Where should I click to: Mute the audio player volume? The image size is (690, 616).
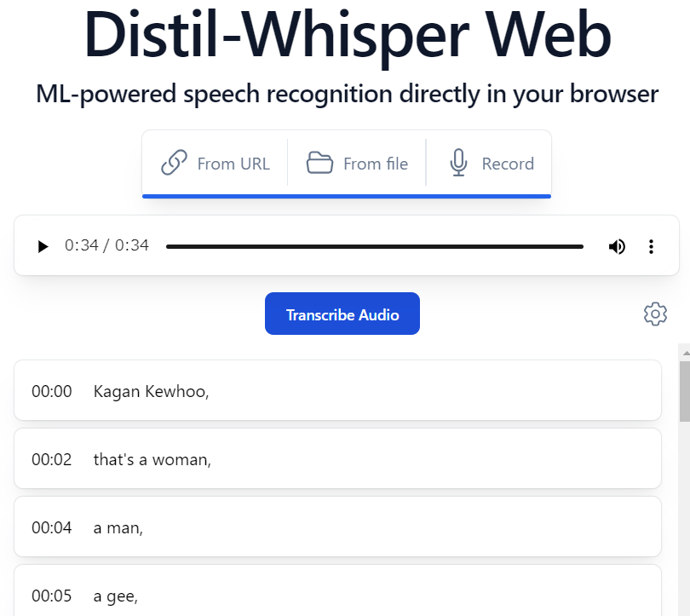coord(617,246)
